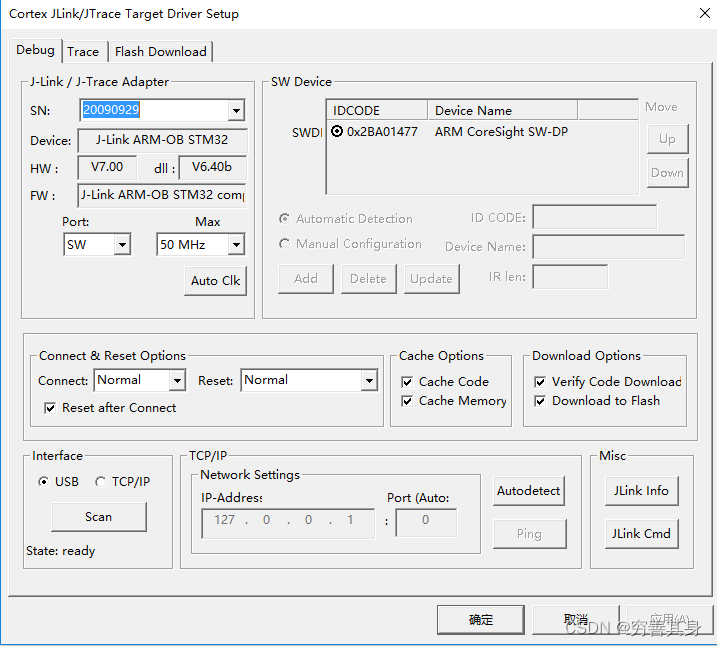The height and width of the screenshot is (646, 717).
Task: Toggle the Cache Code checkbox
Action: (407, 382)
